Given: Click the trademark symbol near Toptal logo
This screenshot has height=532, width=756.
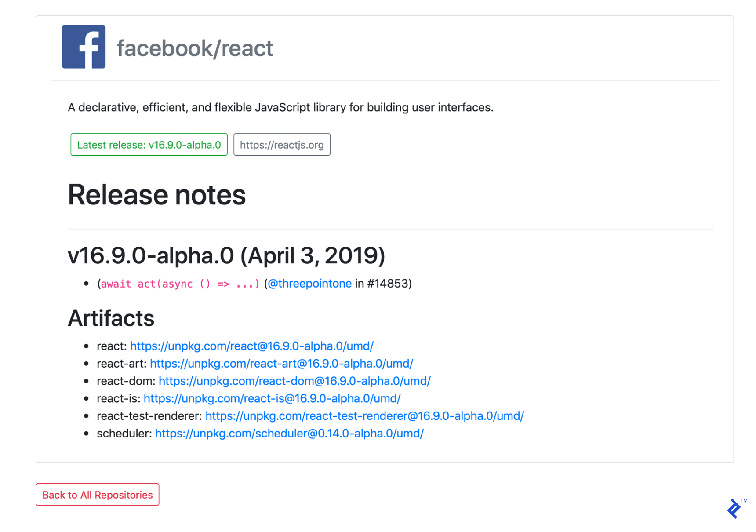Looking at the screenshot, I should (744, 501).
